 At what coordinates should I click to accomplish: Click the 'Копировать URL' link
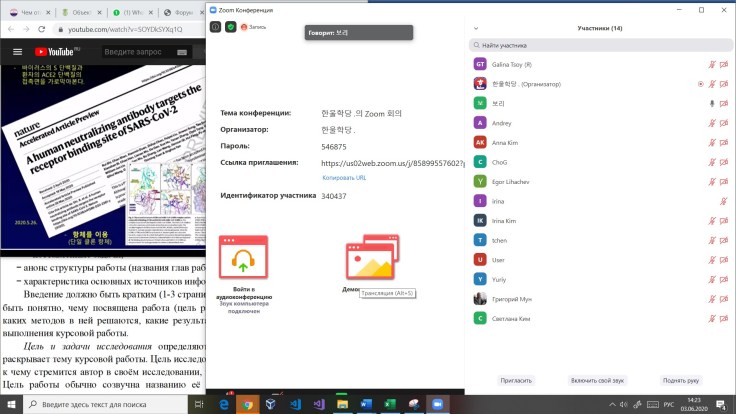343,177
